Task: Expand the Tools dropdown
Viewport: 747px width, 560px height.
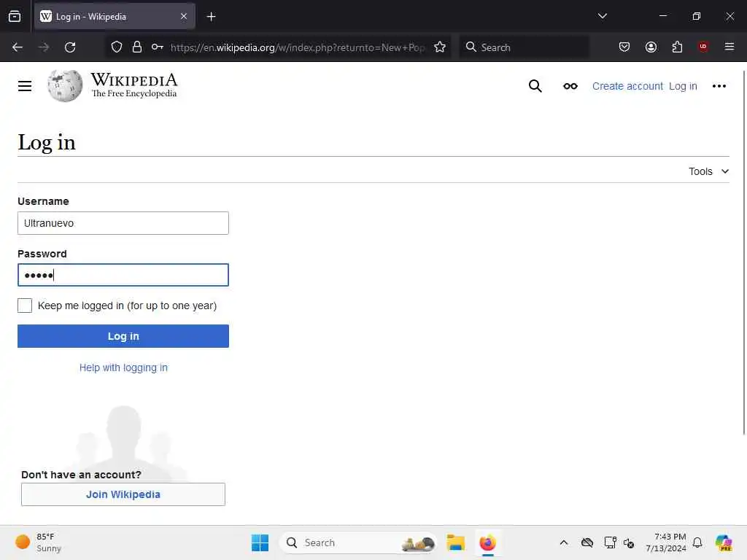Action: tap(708, 171)
